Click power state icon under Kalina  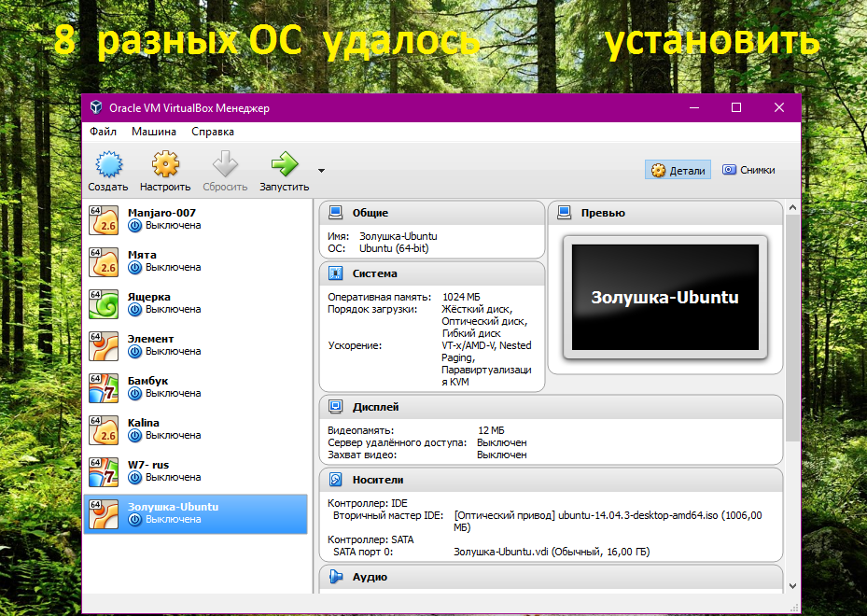135,436
